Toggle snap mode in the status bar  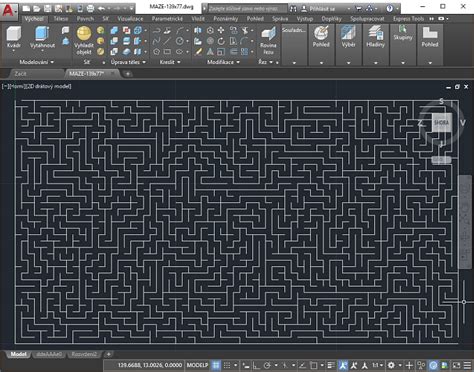(227, 365)
